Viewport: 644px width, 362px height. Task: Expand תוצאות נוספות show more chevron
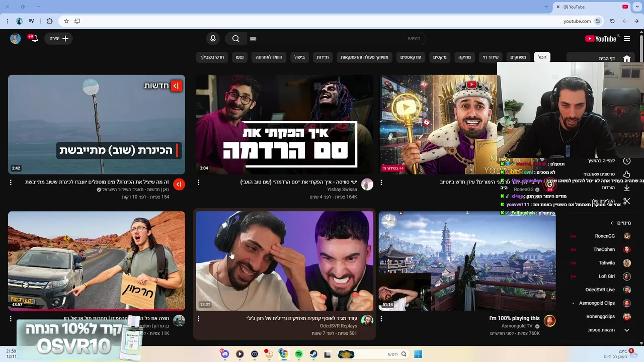pos(626,330)
